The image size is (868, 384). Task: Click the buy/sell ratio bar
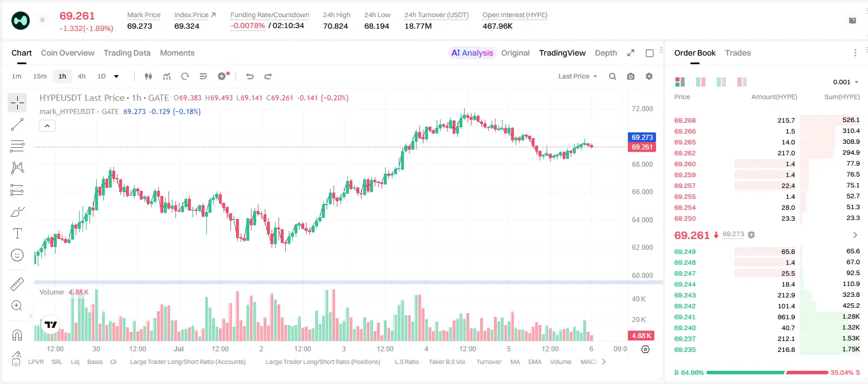767,373
